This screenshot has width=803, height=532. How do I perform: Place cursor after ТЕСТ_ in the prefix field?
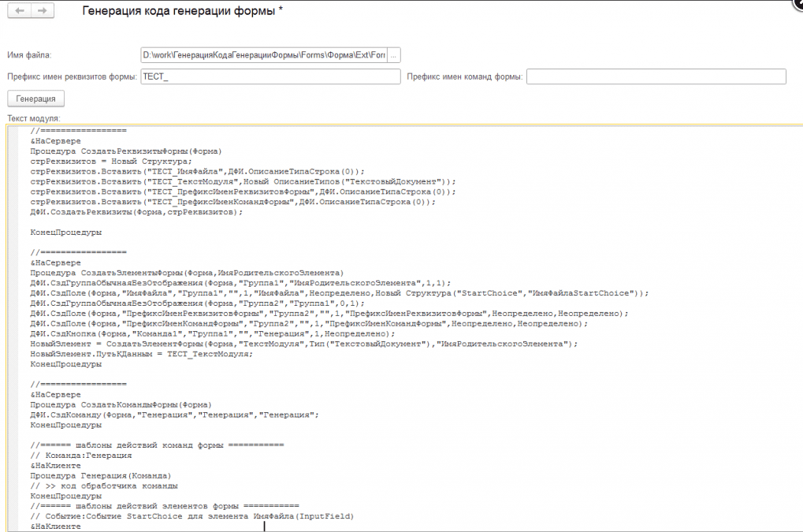click(170, 76)
